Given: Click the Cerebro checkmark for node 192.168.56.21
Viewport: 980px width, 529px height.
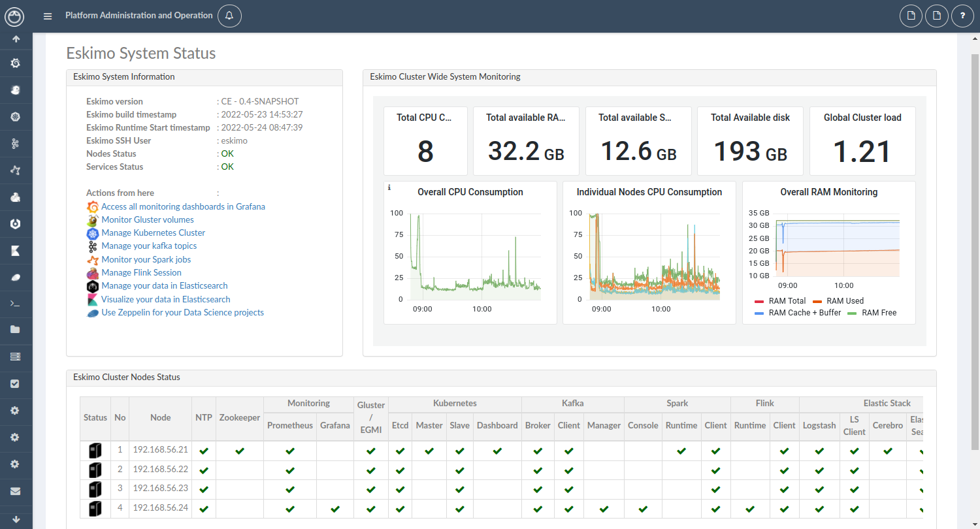Looking at the screenshot, I should click(887, 451).
